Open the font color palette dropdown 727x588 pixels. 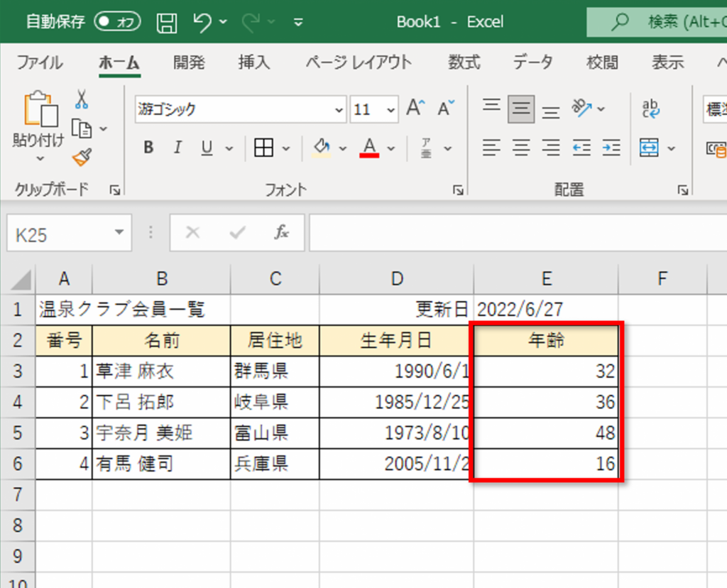click(391, 148)
